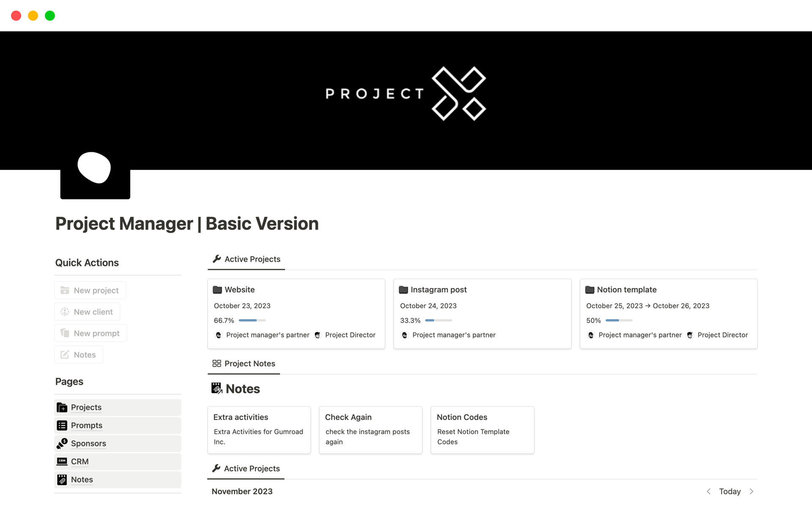The image size is (812, 508).
Task: Click the Website project progress bar
Action: [252, 320]
